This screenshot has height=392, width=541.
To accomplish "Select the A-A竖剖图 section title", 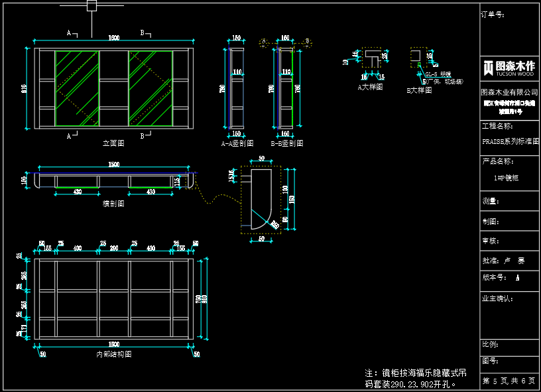I will coord(237,143).
